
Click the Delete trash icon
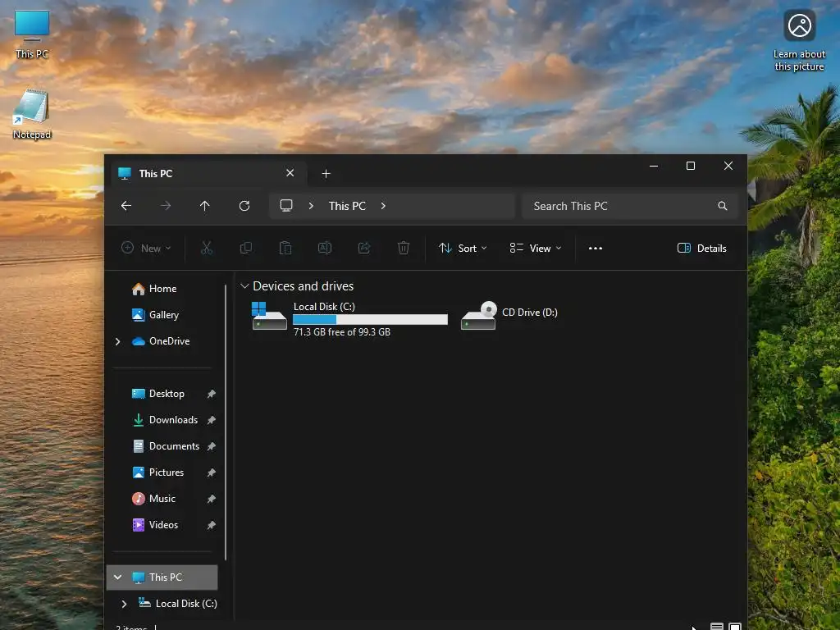pos(404,248)
